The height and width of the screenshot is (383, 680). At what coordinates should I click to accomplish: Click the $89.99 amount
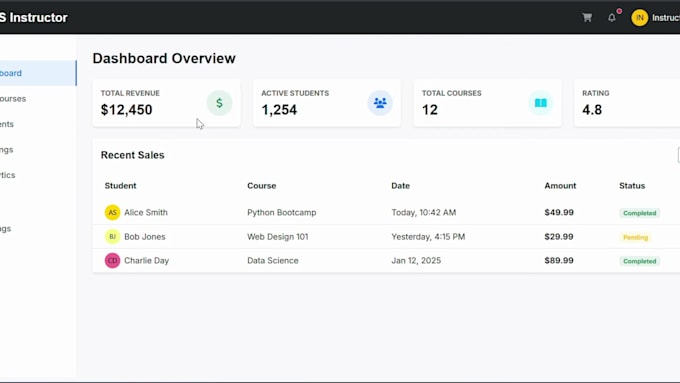pyautogui.click(x=559, y=261)
